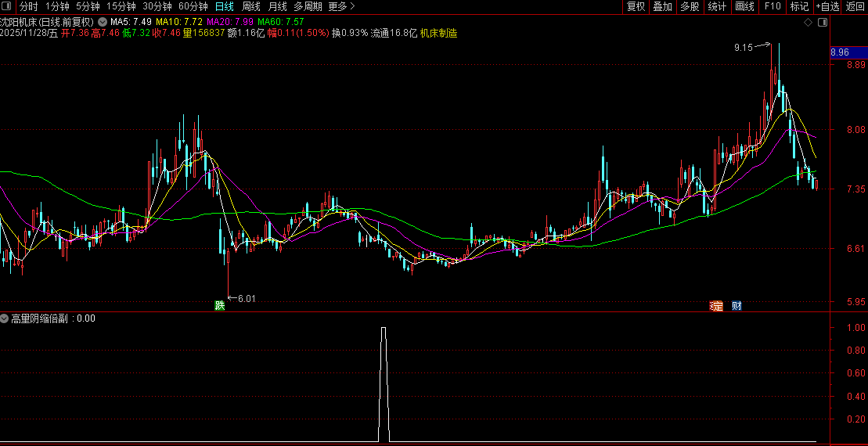Switch to 5分钟 period tab
Viewport: 868px width, 446px height.
click(x=88, y=6)
